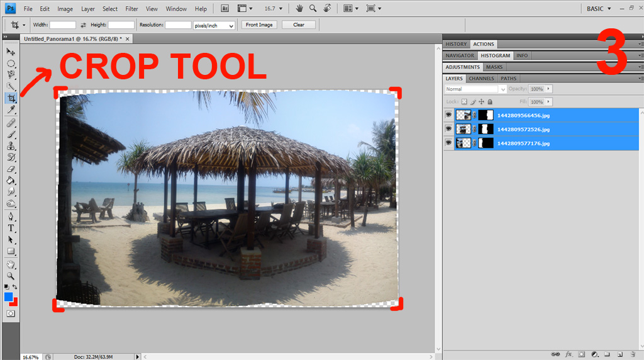Open the status bar info arrow
The image size is (644, 360).
coord(138,357)
